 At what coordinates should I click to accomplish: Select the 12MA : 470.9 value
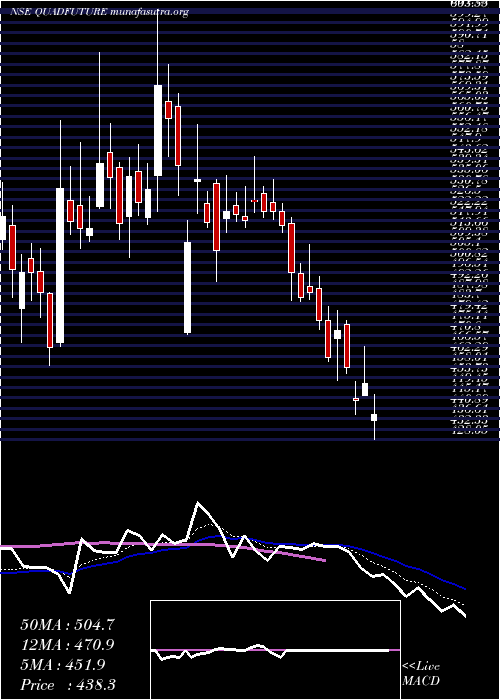point(67,645)
